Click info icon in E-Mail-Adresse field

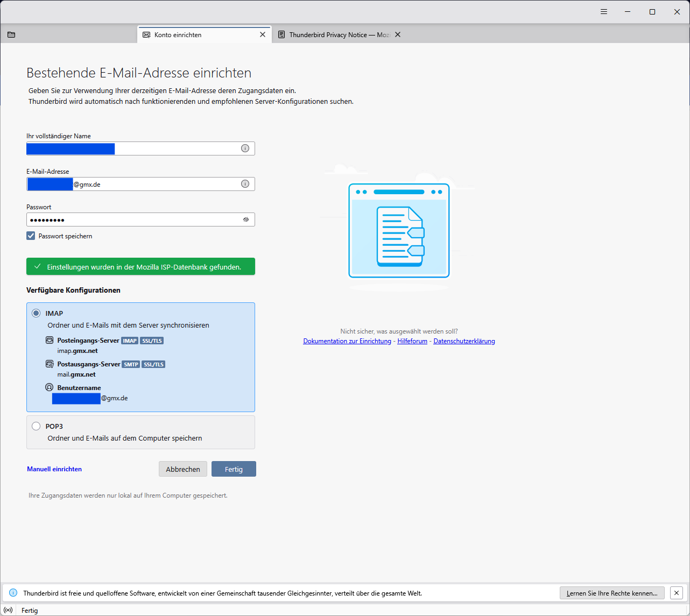245,184
